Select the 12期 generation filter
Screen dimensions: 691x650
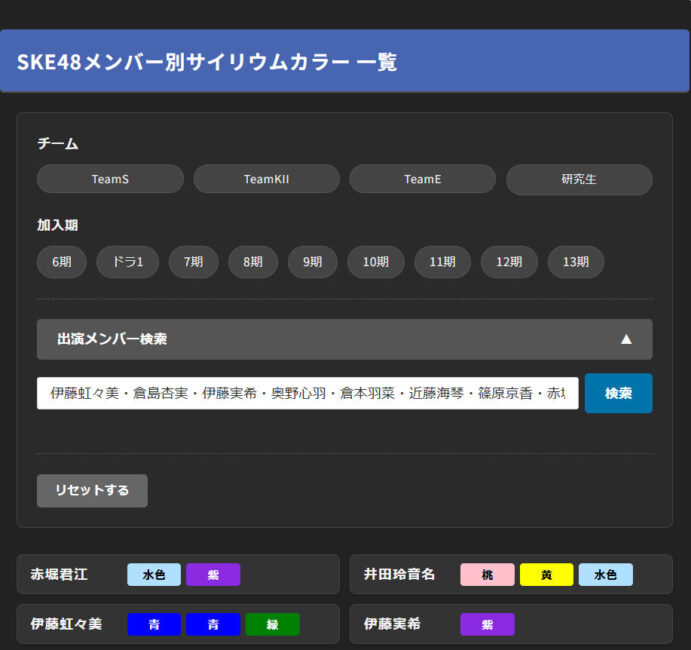click(x=509, y=262)
